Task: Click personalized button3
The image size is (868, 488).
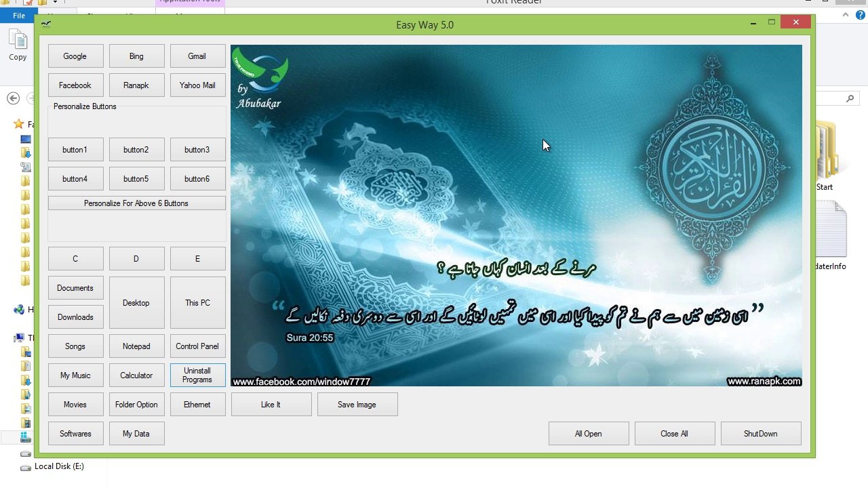Action: point(197,150)
